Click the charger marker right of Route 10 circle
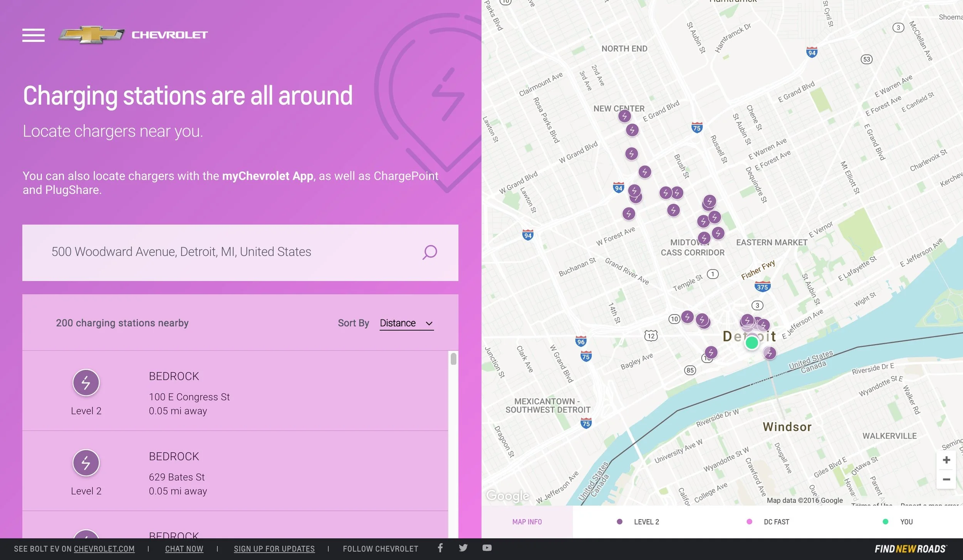This screenshot has width=963, height=560. [687, 317]
